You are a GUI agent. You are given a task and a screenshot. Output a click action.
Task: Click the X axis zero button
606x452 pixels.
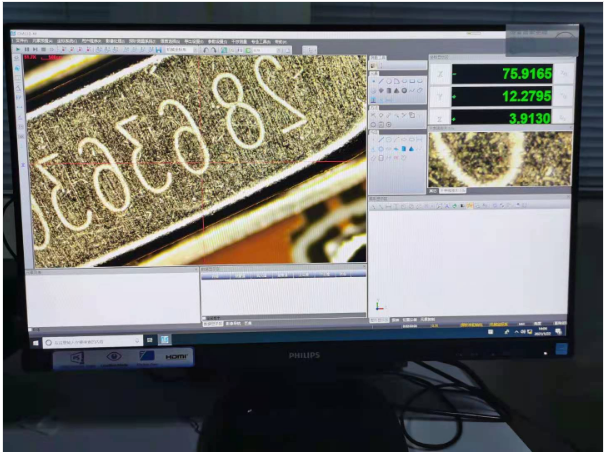[x=563, y=73]
